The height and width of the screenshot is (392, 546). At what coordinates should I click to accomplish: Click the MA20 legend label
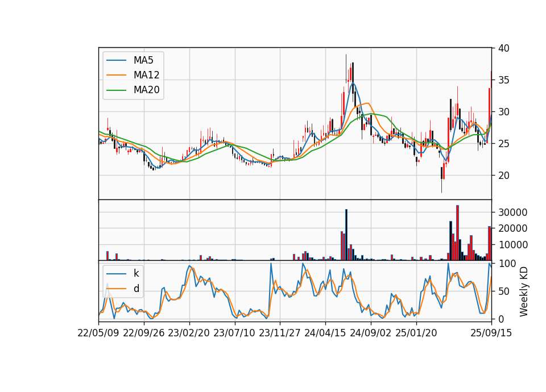[x=147, y=90]
